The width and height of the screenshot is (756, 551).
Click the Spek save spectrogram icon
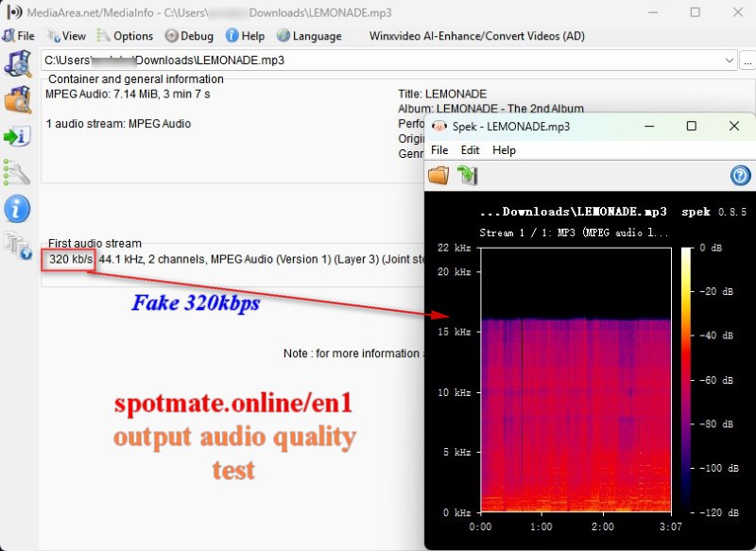point(467,175)
